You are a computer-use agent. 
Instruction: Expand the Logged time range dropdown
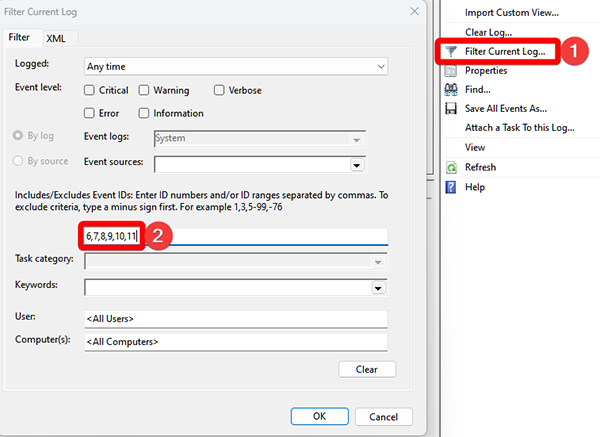(380, 66)
